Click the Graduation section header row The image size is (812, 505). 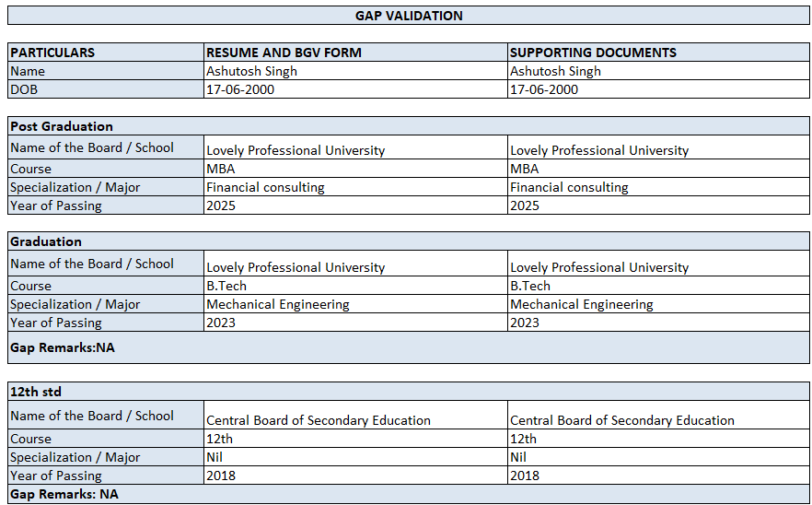pyautogui.click(x=46, y=241)
